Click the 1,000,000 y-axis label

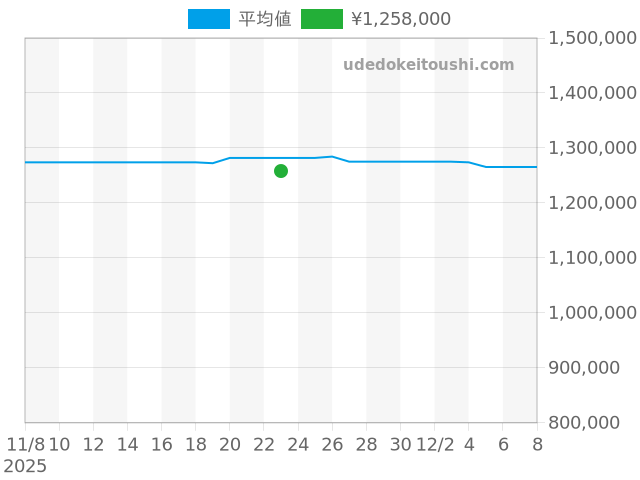pos(594,313)
